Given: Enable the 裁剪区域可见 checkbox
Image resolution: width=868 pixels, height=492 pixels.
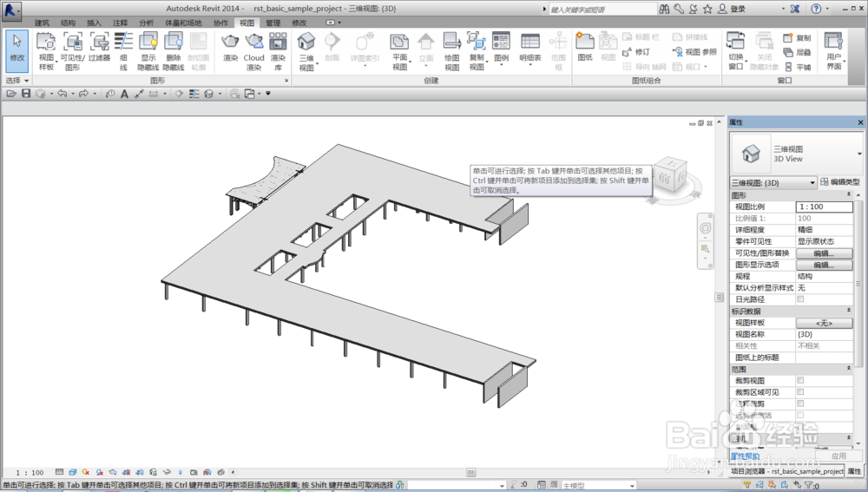Looking at the screenshot, I should pyautogui.click(x=800, y=392).
